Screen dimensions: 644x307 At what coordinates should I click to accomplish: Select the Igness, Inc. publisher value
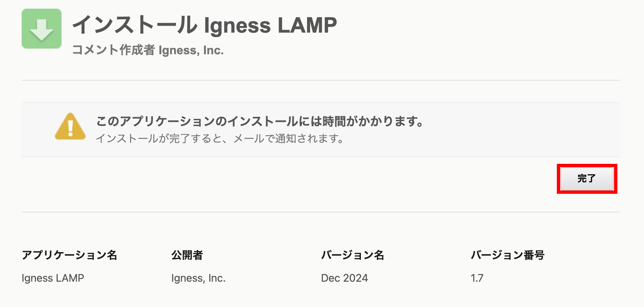(x=198, y=278)
